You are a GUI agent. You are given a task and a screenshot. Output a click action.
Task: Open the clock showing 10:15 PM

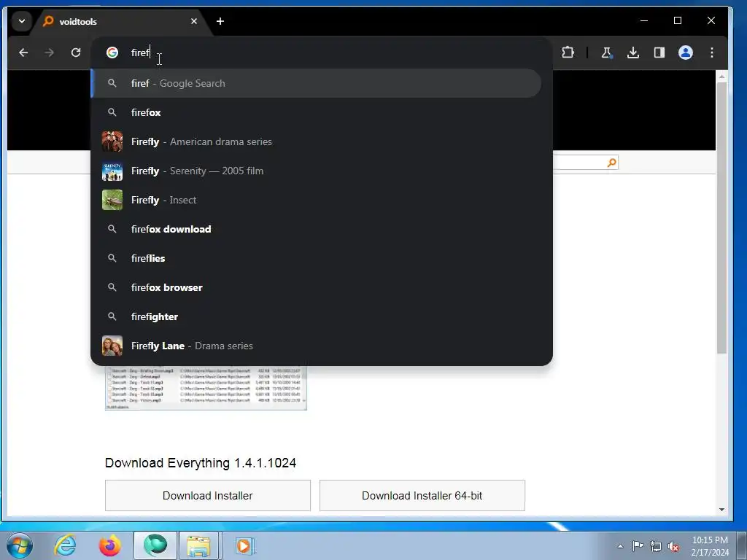[x=710, y=546]
